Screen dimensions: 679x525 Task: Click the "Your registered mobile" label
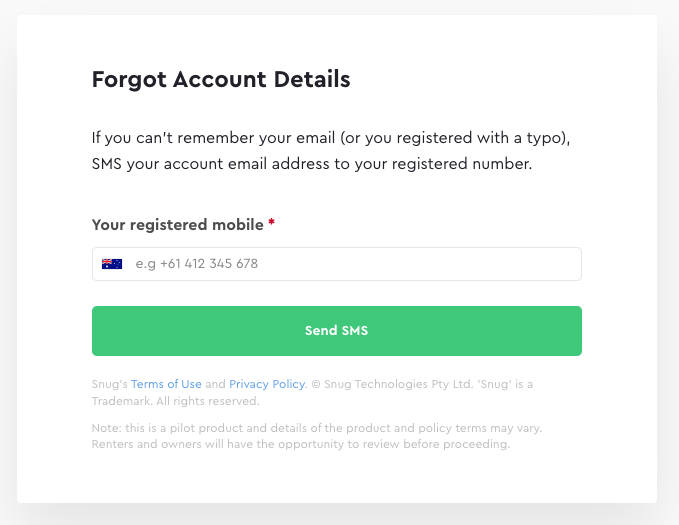click(x=178, y=225)
